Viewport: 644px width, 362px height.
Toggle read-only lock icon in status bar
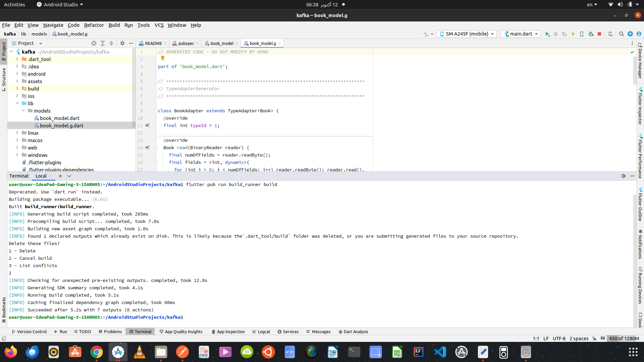[x=594, y=339]
